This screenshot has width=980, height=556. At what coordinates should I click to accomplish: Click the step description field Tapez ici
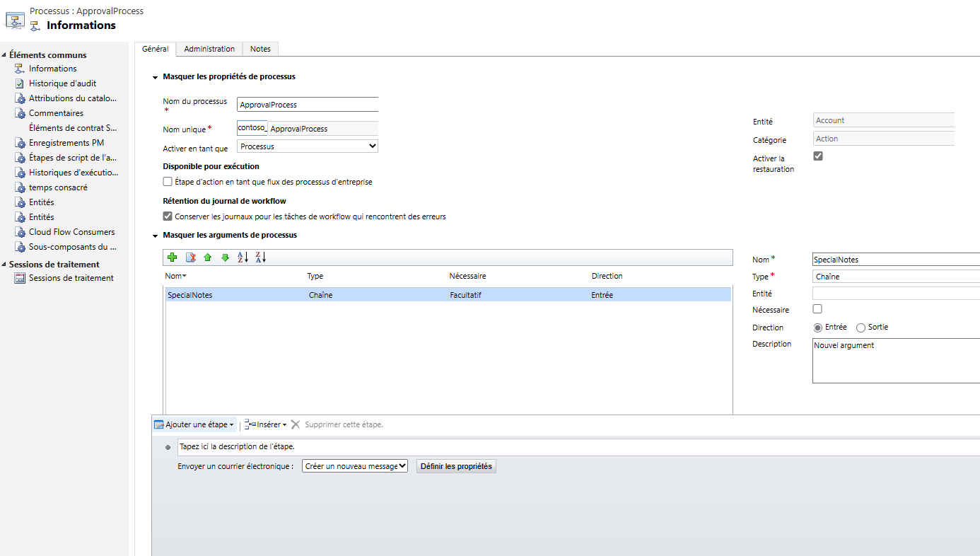click(578, 447)
